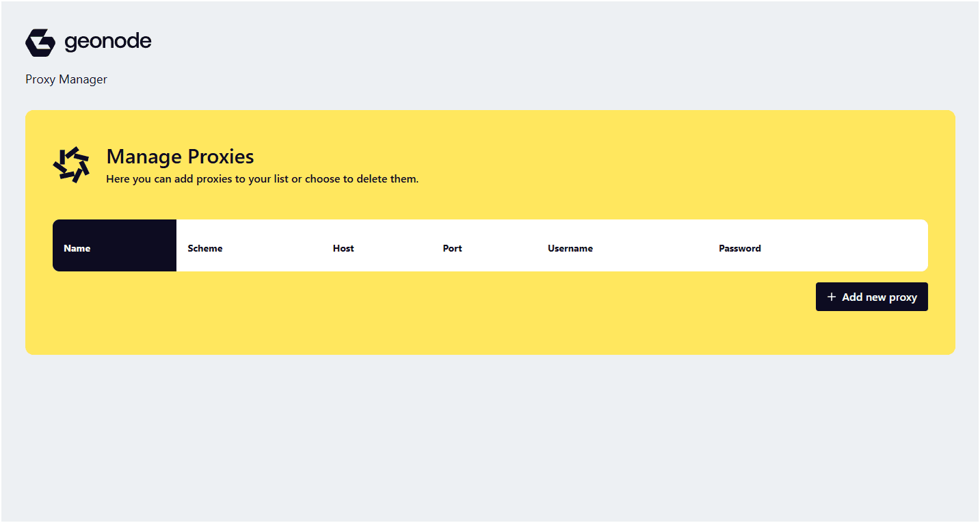Open the Password column header
The height and width of the screenshot is (523, 980).
pyautogui.click(x=739, y=248)
